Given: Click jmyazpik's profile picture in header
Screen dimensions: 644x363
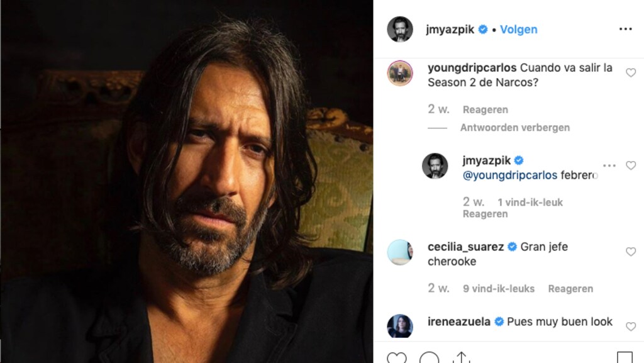Looking at the screenshot, I should pos(400,30).
